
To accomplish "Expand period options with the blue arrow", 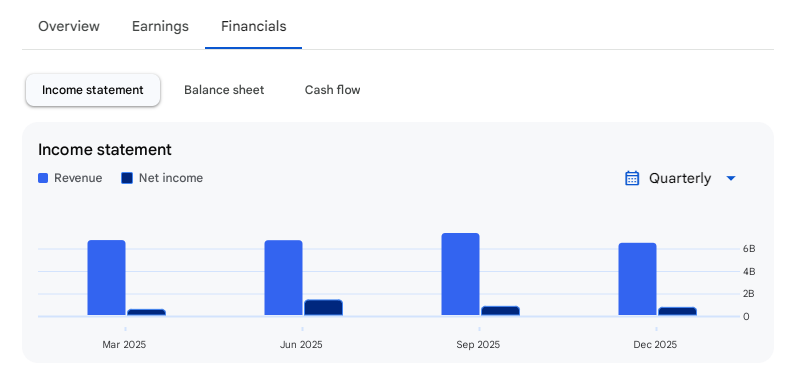I will pyautogui.click(x=731, y=178).
